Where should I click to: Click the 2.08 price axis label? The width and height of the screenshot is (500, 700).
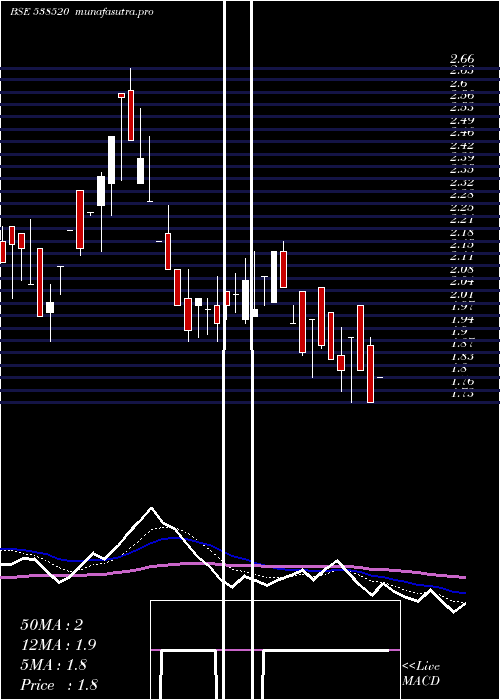[462, 270]
